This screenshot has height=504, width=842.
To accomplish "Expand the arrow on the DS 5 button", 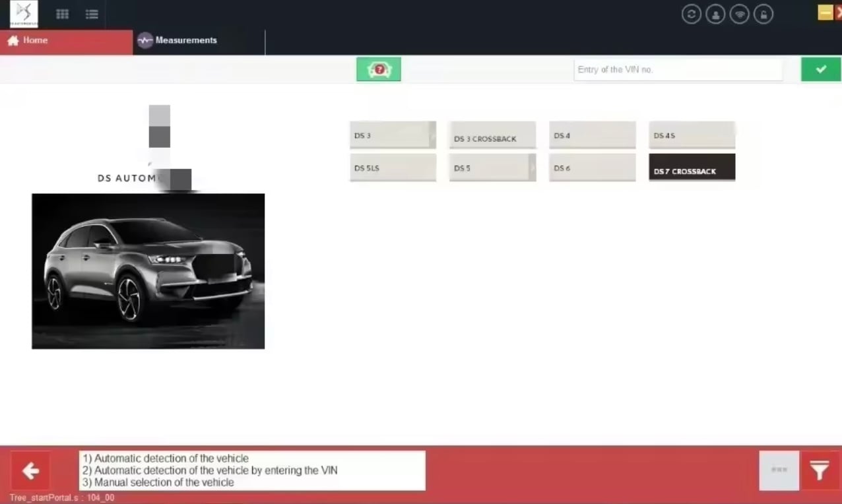I will pos(532,167).
